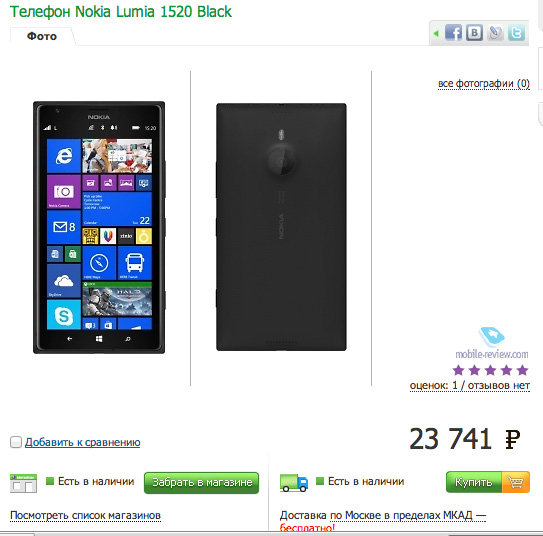Image resolution: width=543 pixels, height=536 pixels.
Task: Open все фотографии (0) link
Action: pos(484,84)
